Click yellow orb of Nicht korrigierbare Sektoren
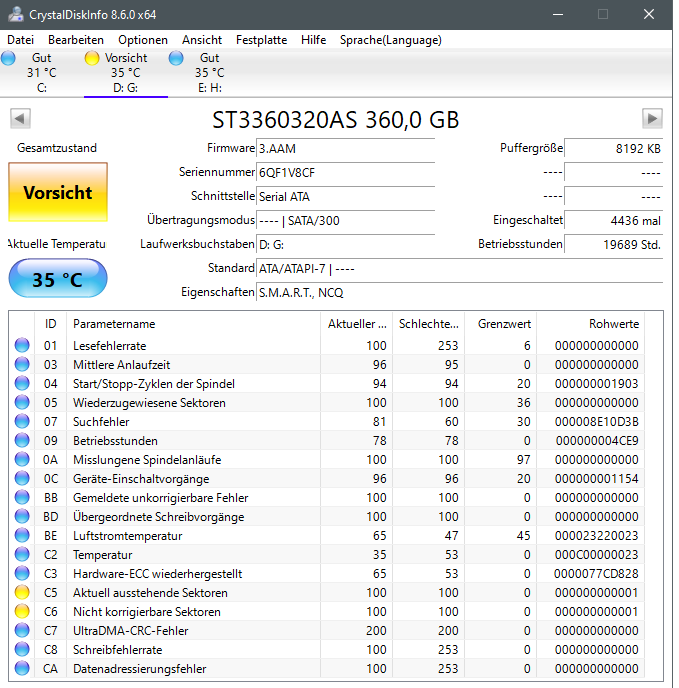The height and width of the screenshot is (688, 679). point(22,612)
